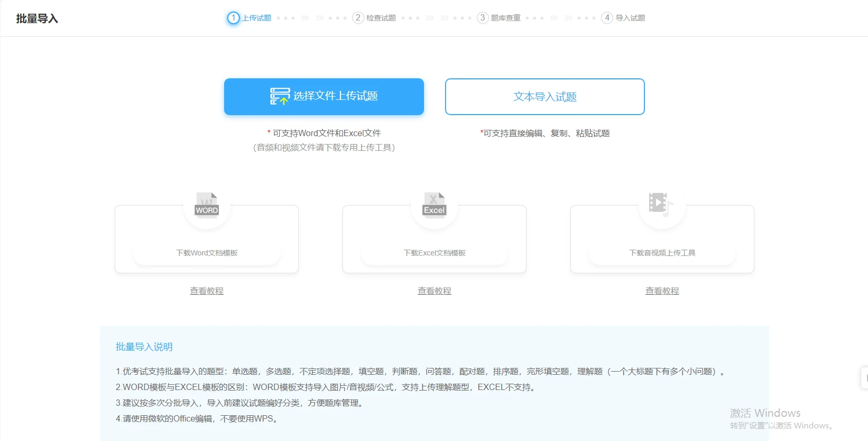Open 文本导入试题 text import
This screenshot has width=868, height=441.
(545, 97)
